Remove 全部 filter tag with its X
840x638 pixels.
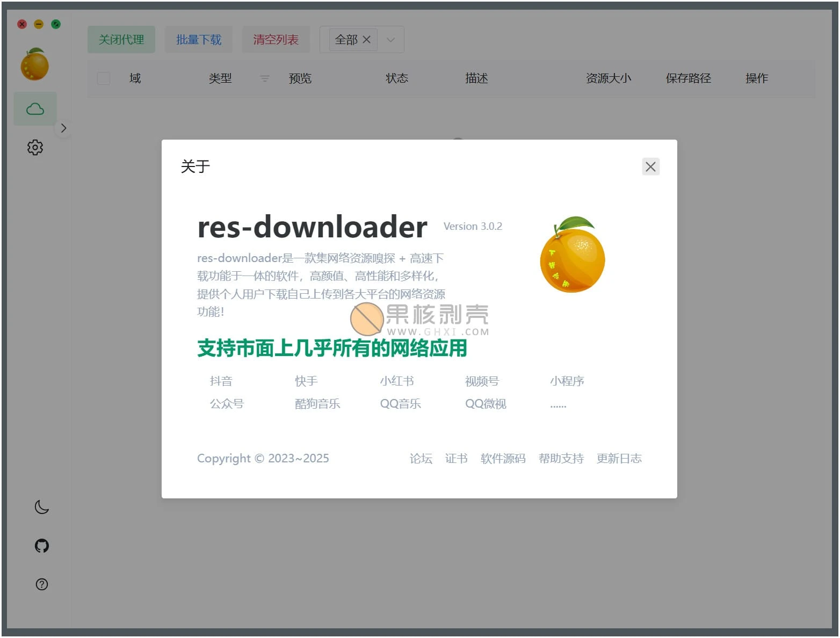[x=366, y=39]
